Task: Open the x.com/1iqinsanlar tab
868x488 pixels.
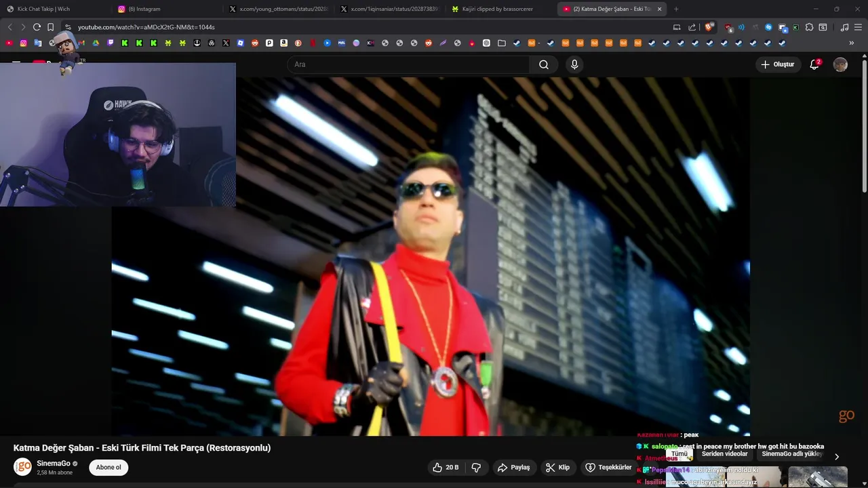Action: [389, 9]
